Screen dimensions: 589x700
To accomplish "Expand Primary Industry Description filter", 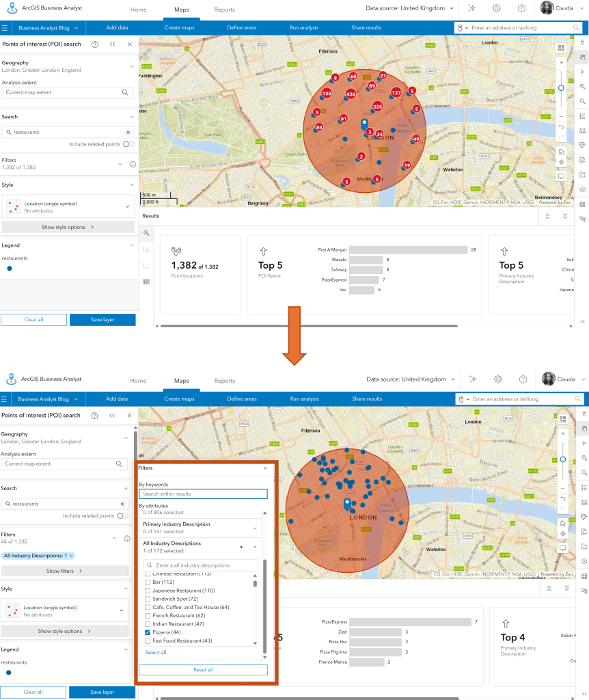I will (255, 528).
